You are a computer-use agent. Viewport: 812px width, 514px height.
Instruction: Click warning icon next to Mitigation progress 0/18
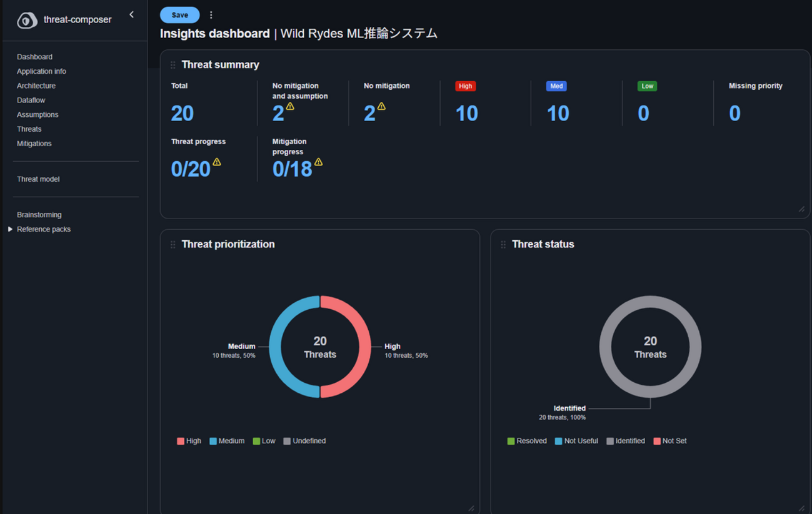point(319,162)
